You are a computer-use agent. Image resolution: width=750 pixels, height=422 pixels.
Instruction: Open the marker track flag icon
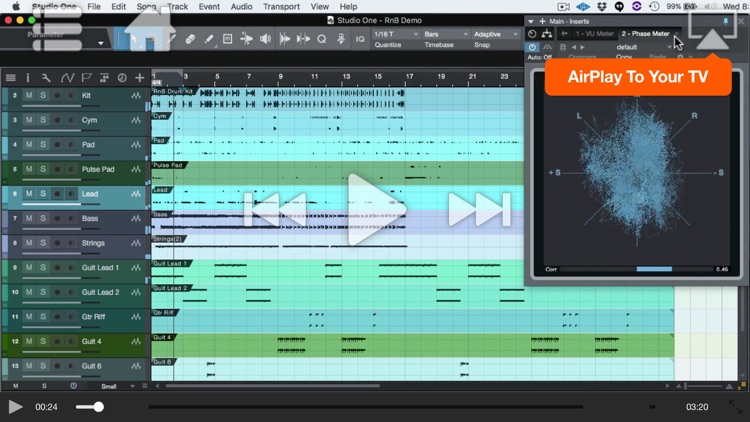pyautogui.click(x=87, y=78)
